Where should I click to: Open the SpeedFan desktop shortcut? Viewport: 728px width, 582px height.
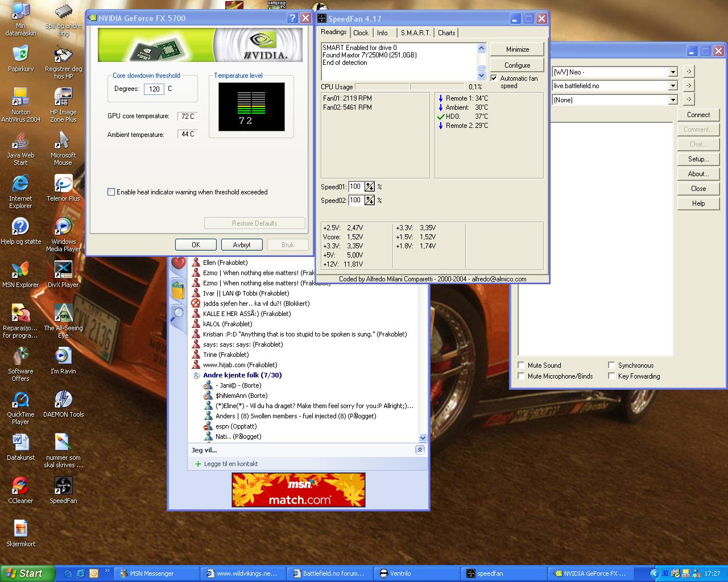63,490
